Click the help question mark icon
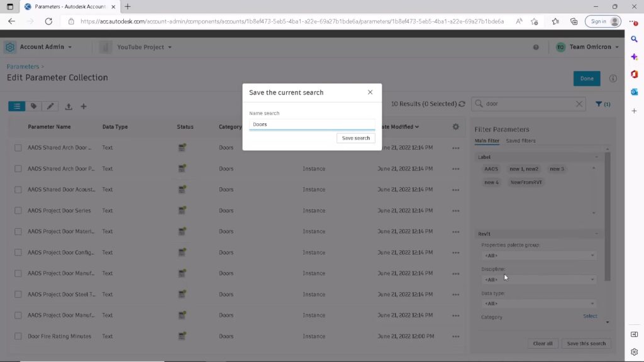644x362 pixels. tap(536, 47)
